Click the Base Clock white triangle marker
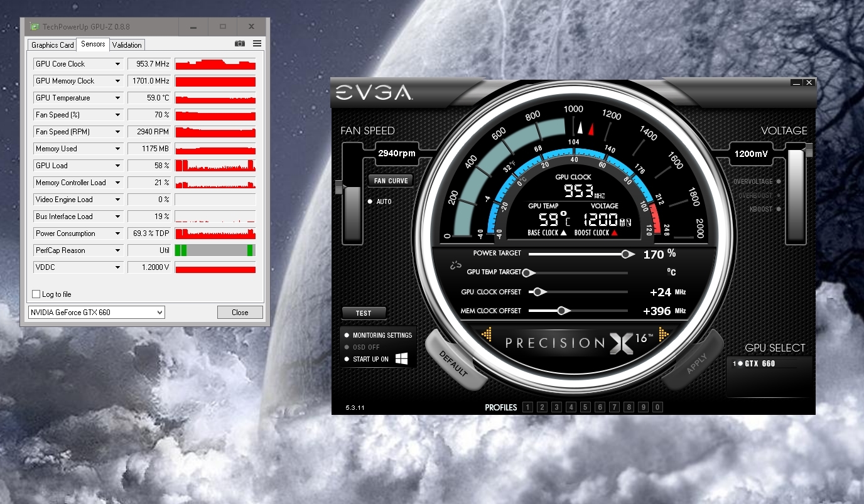This screenshot has height=504, width=864. click(563, 233)
